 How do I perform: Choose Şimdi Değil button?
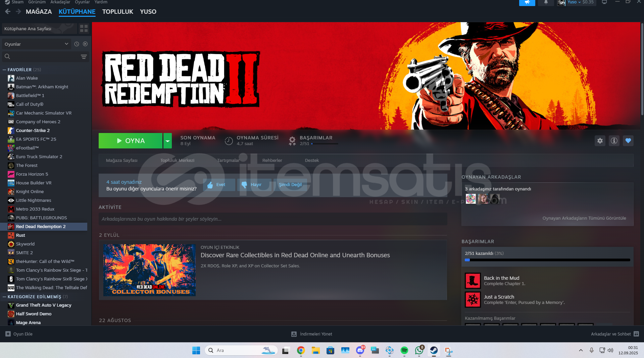pos(290,185)
